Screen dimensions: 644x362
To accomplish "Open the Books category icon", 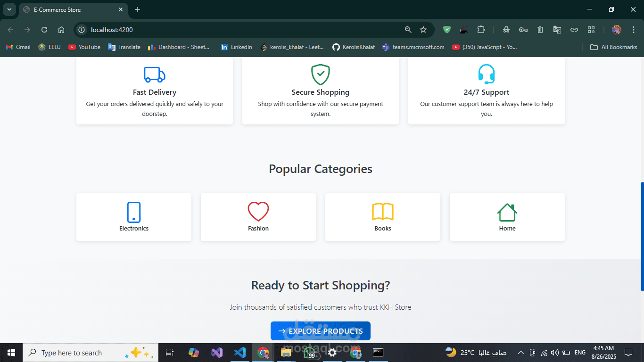I will point(383,212).
